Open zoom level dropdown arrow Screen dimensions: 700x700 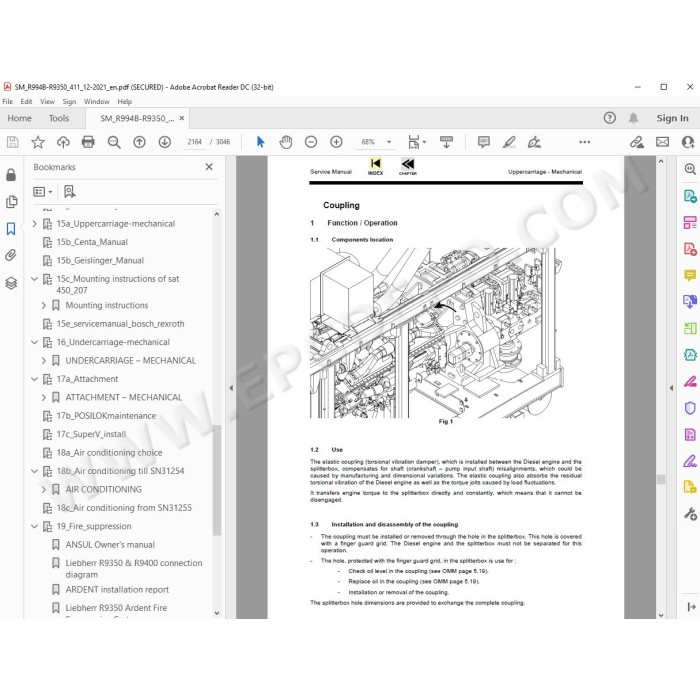point(389,142)
